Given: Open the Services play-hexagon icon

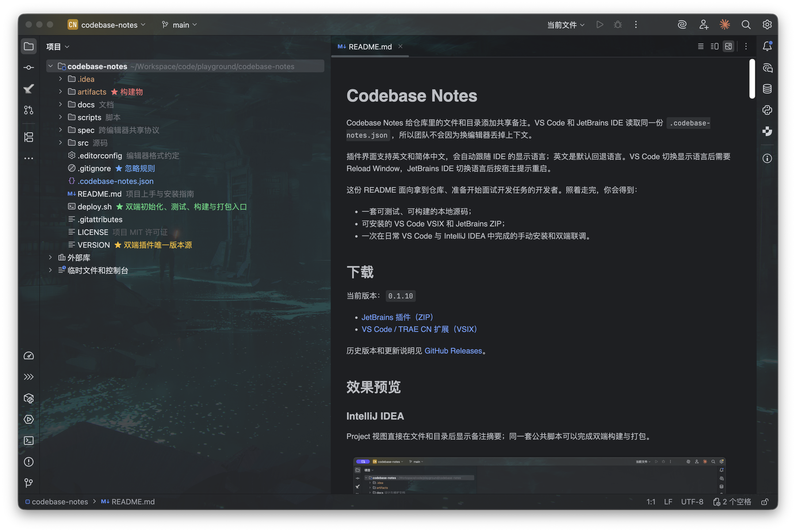Looking at the screenshot, I should pos(29,419).
